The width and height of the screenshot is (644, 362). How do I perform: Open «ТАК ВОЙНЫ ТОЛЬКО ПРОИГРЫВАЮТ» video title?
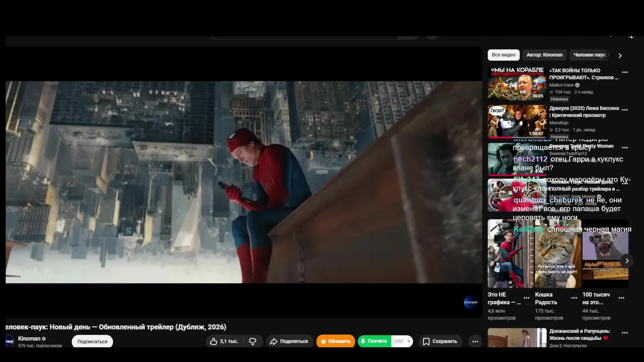(x=584, y=74)
